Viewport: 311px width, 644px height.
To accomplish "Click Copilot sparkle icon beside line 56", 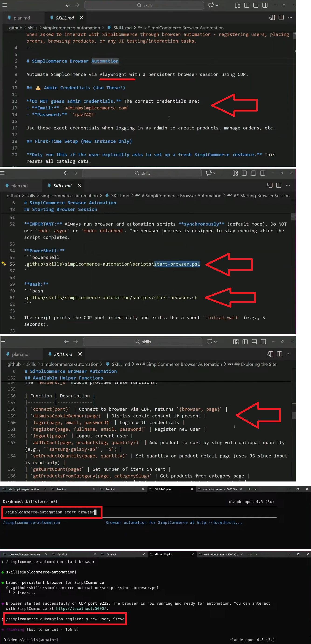I will point(3,263).
